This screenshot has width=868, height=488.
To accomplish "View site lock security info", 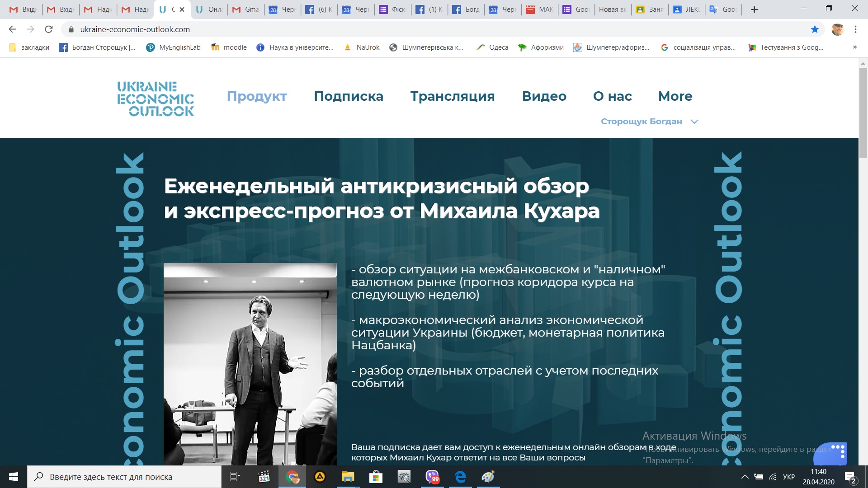I will (71, 29).
